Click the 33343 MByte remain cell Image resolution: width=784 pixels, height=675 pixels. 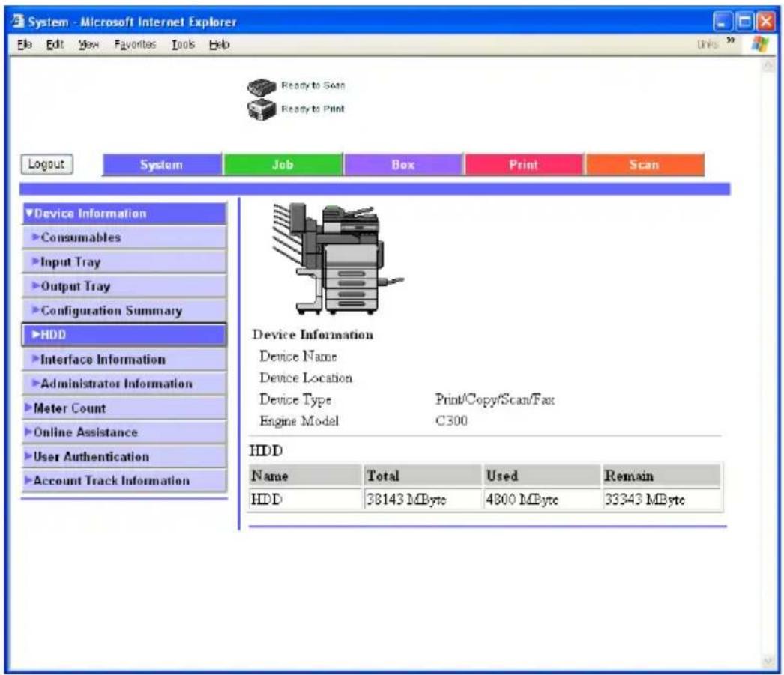(662, 500)
